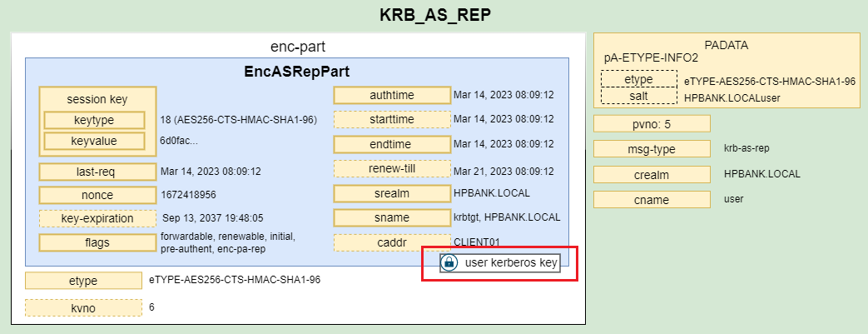
Task: Select the dashed kvno field box
Action: pos(83,308)
